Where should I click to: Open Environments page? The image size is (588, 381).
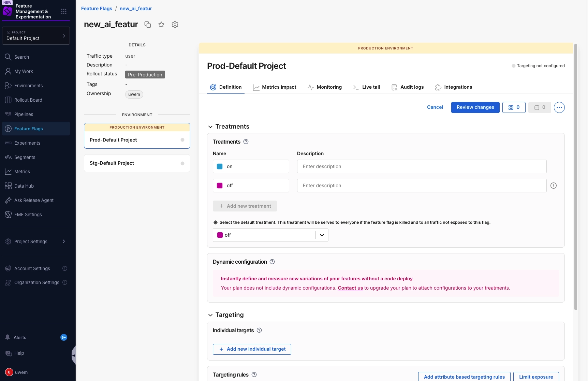point(36,86)
